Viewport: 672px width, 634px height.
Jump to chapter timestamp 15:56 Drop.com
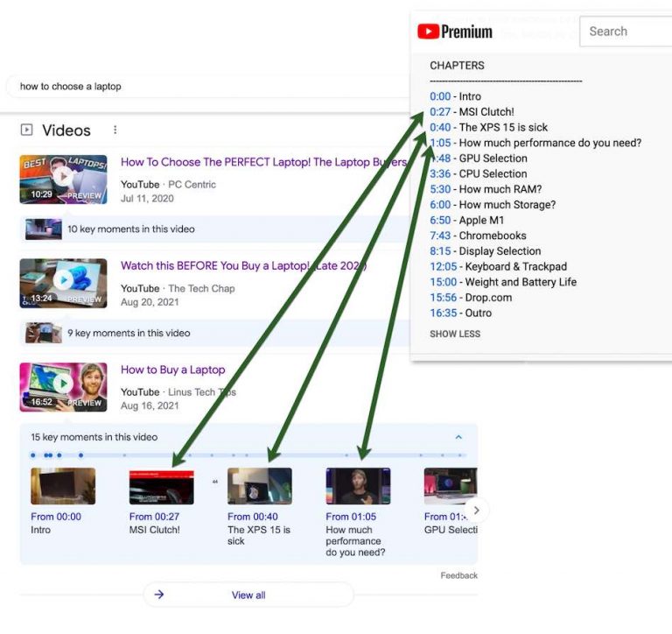pyautogui.click(x=443, y=297)
